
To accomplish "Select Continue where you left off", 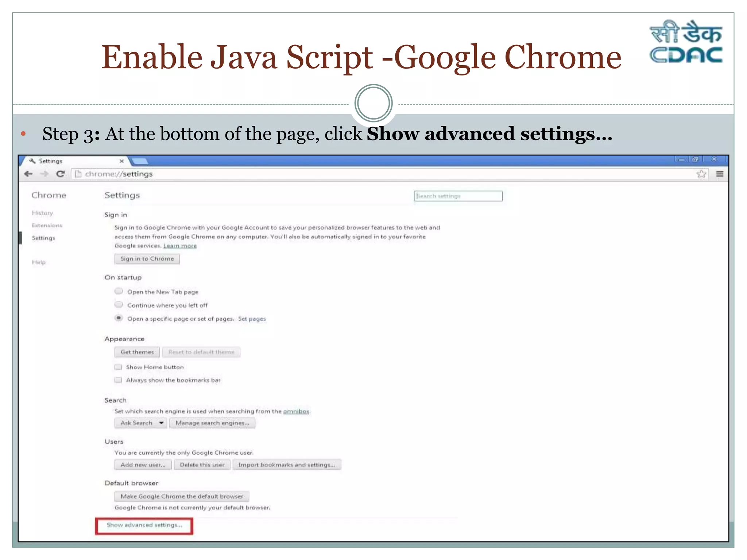I will (119, 305).
